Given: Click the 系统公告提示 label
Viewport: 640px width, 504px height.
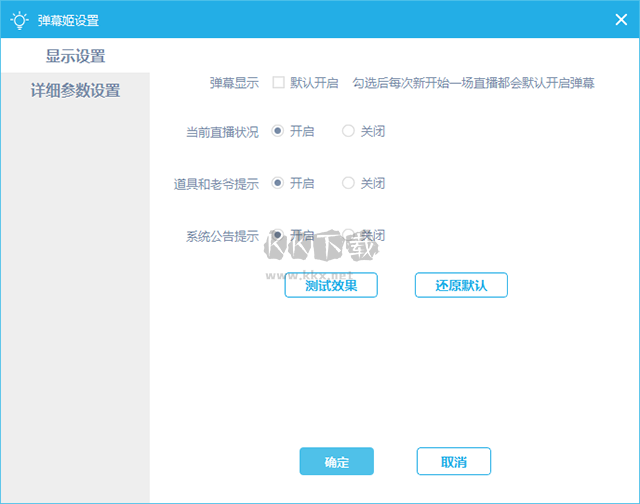Looking at the screenshot, I should click(x=222, y=236).
